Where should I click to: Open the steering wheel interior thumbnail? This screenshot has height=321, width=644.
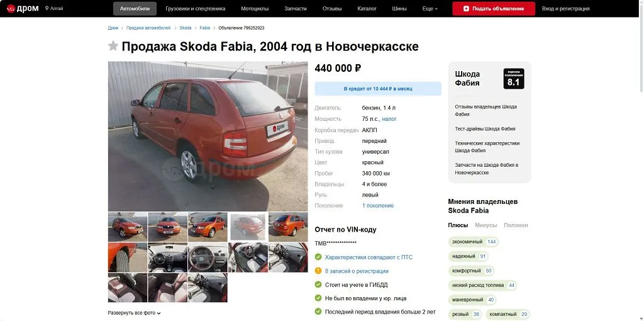[208, 257]
